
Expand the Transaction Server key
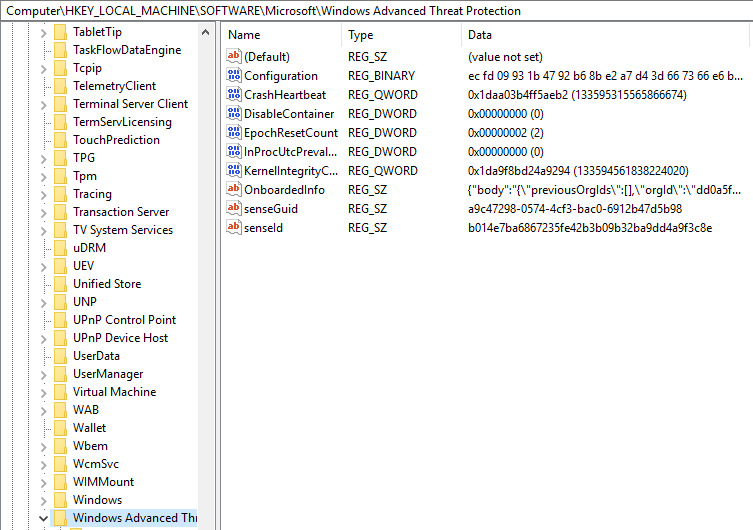pyautogui.click(x=43, y=213)
